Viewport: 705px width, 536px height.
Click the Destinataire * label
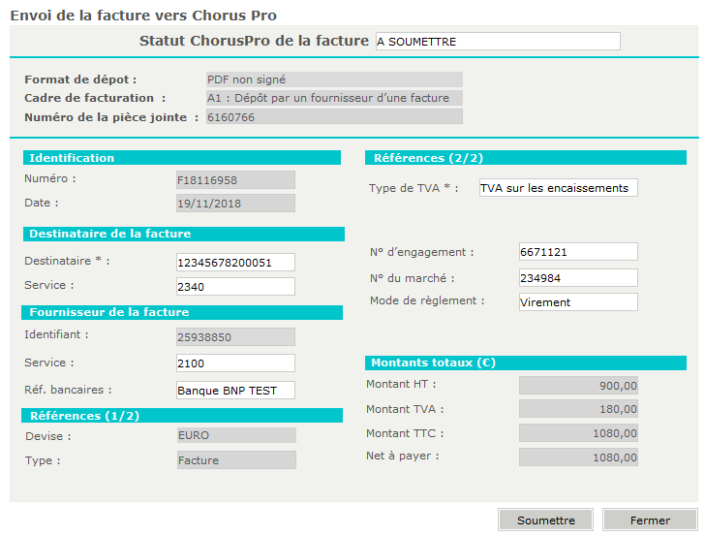[67, 261]
